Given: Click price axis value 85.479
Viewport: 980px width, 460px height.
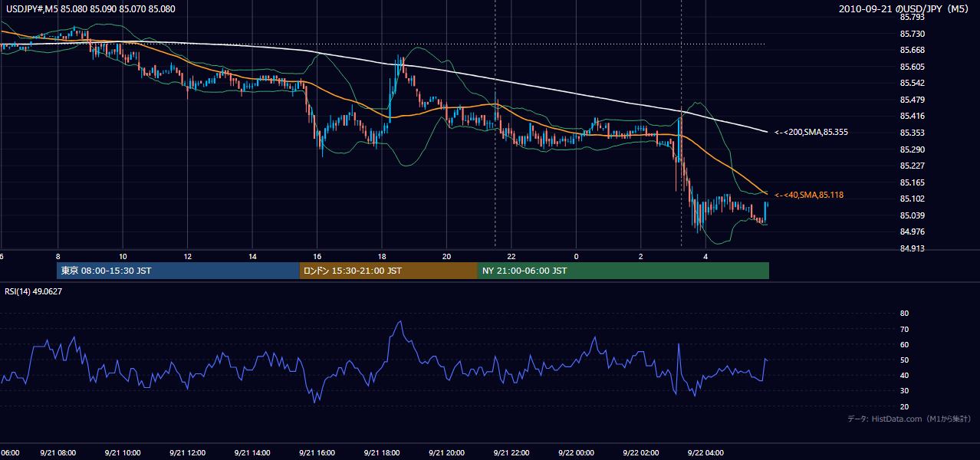Looking at the screenshot, I should coord(912,100).
